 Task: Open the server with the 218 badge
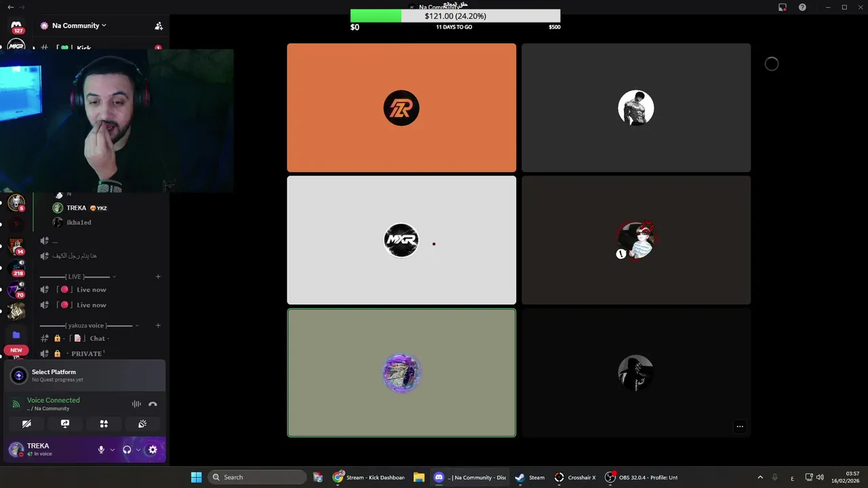[x=16, y=268]
